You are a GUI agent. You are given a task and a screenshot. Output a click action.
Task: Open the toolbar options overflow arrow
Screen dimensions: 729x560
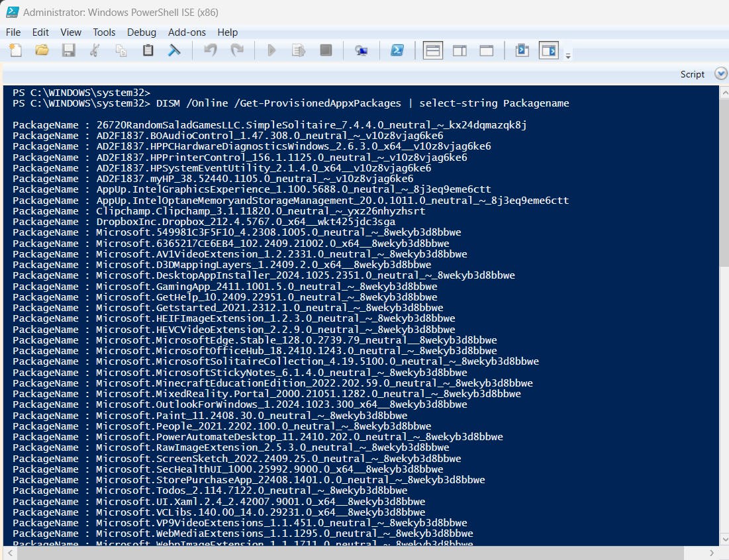(567, 56)
